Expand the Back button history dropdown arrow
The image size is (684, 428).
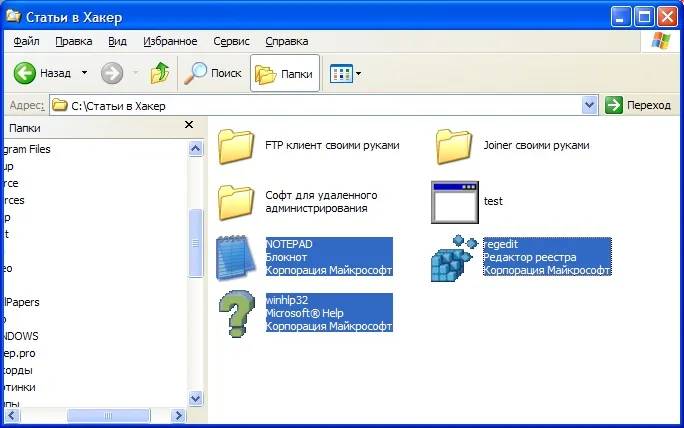pyautogui.click(x=85, y=73)
